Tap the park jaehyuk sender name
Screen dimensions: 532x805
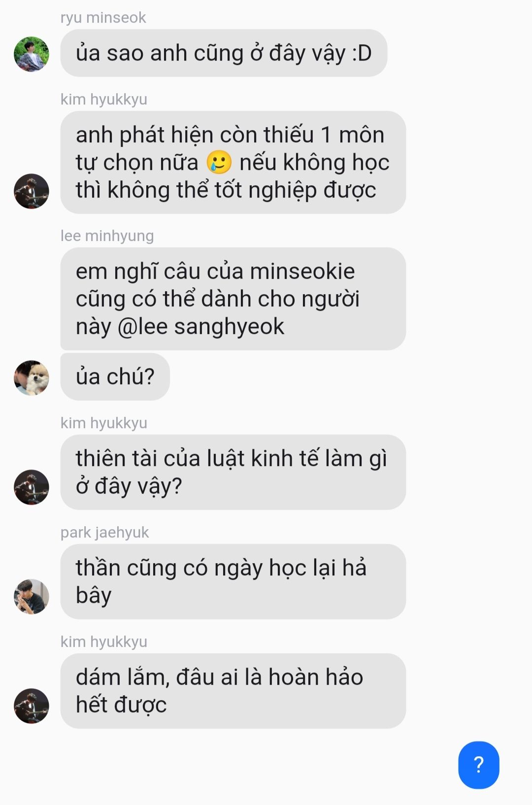(x=104, y=533)
